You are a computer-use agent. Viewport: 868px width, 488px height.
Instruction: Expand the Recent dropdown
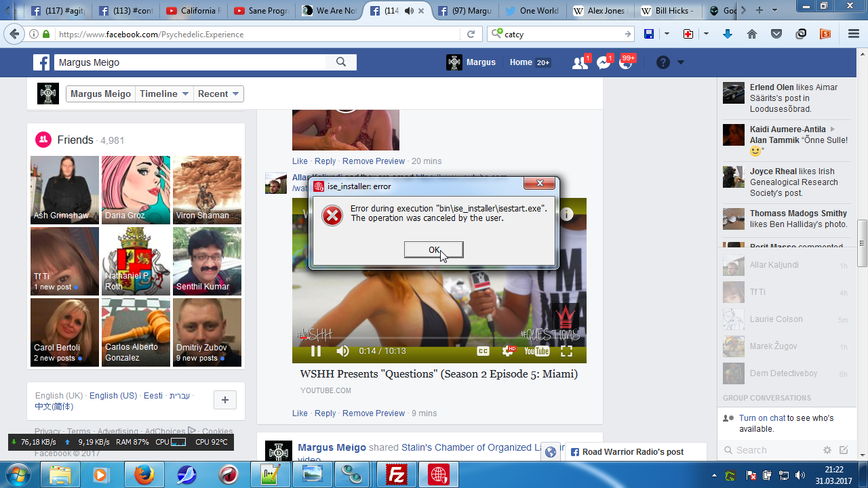218,94
